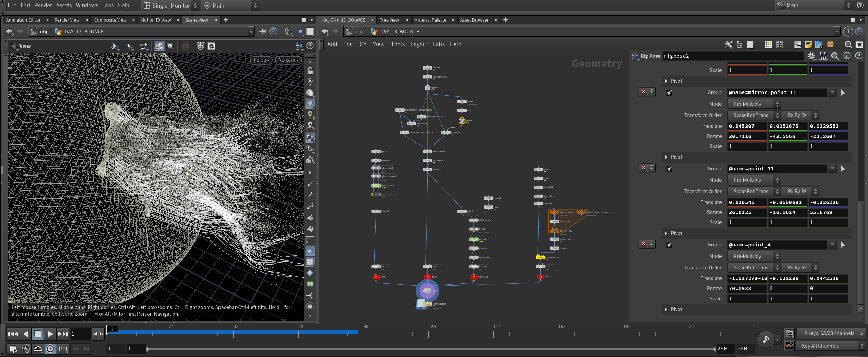Image resolution: width=868 pixels, height=357 pixels.
Task: Click the obj path button in network editor
Action: 355,32
